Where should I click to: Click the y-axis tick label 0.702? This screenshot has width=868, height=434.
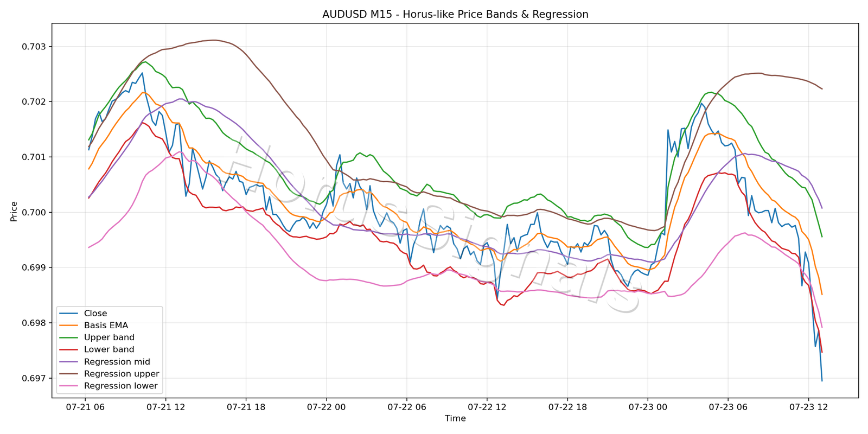[x=34, y=102]
